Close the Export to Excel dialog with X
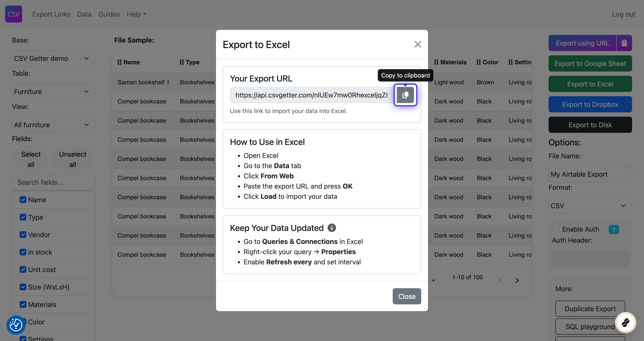The width and height of the screenshot is (644, 341). point(417,44)
